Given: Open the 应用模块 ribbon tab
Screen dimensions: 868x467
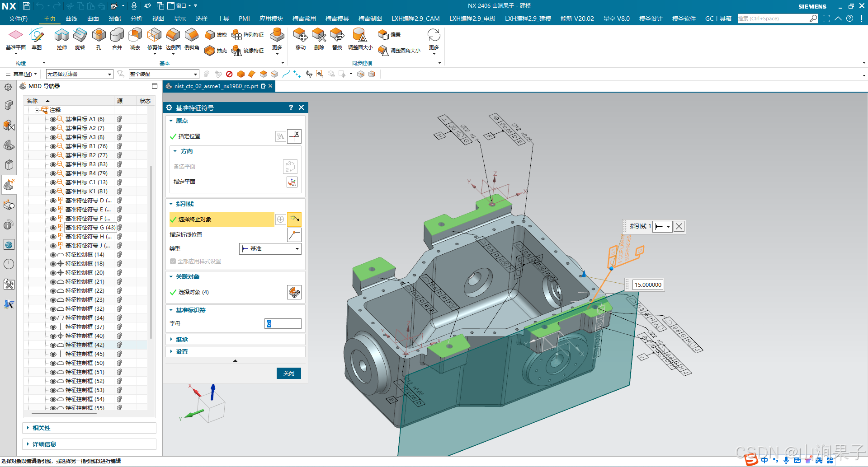Looking at the screenshot, I should [x=271, y=19].
